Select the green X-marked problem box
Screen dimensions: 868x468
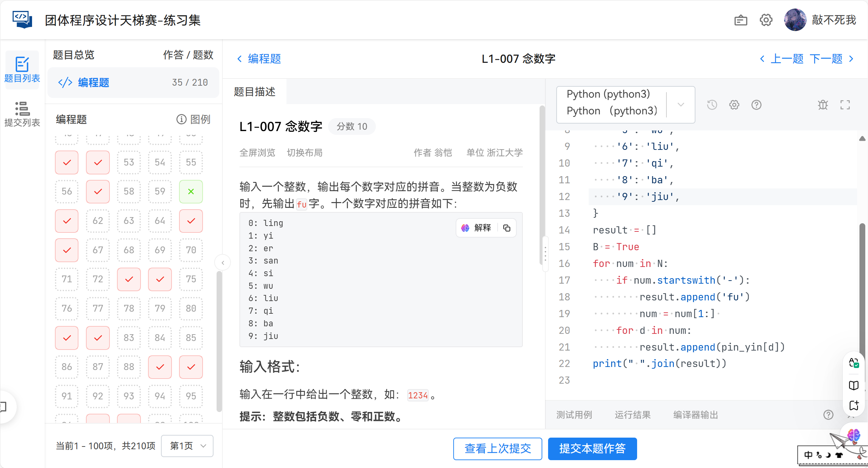191,192
